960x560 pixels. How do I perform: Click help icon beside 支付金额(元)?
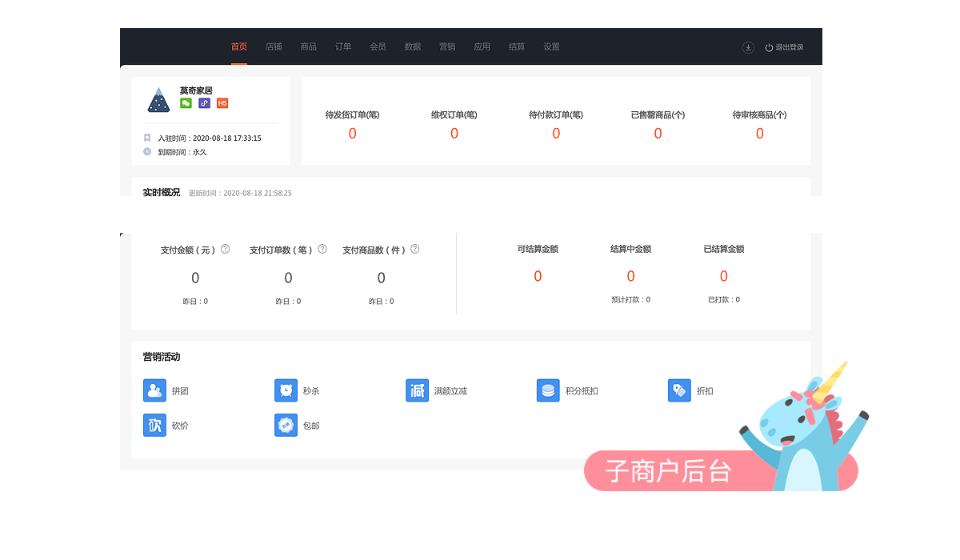click(x=225, y=249)
